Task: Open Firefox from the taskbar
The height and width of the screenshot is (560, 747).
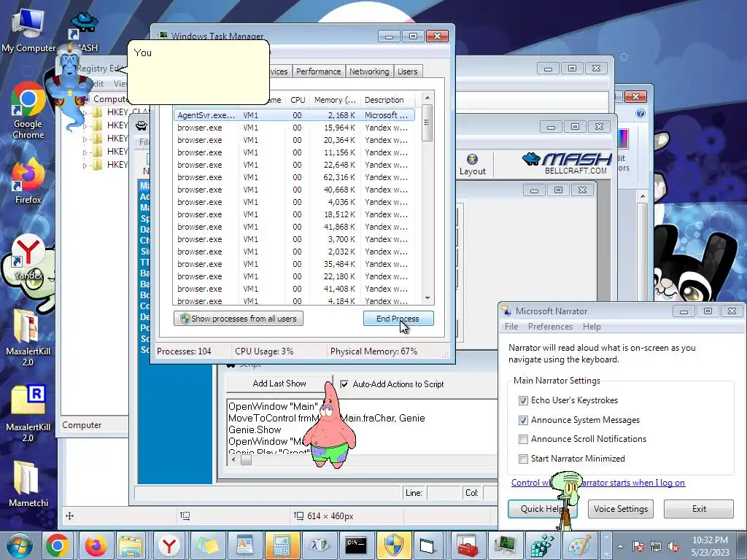Action: pos(96,545)
